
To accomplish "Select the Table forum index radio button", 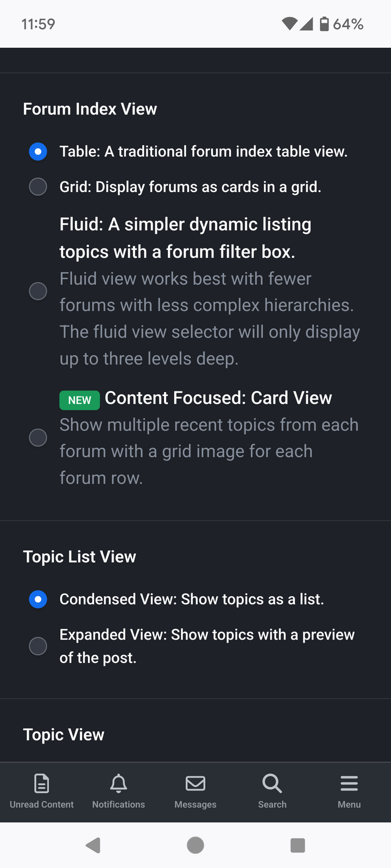I will pyautogui.click(x=38, y=151).
